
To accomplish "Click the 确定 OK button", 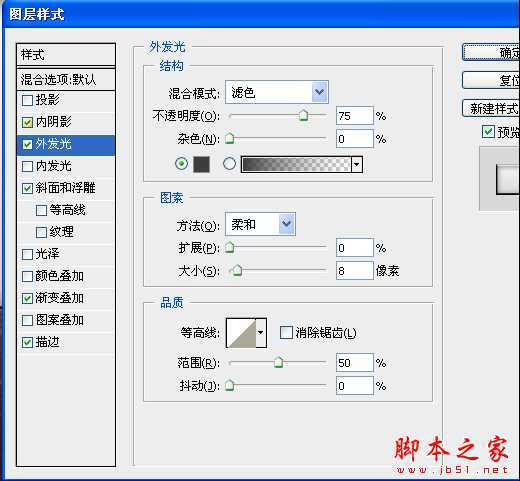I will (x=491, y=52).
